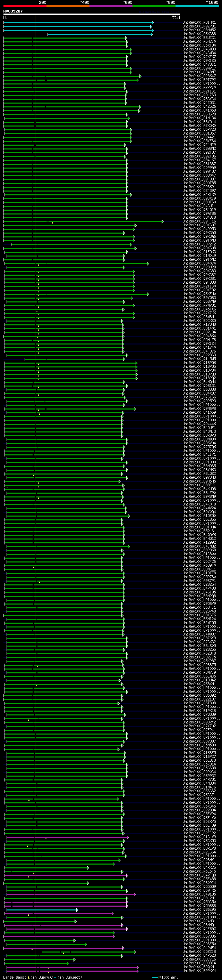Click label UniRef100_Q003I4
The width and height of the screenshot is (222, 980).
point(199,963)
